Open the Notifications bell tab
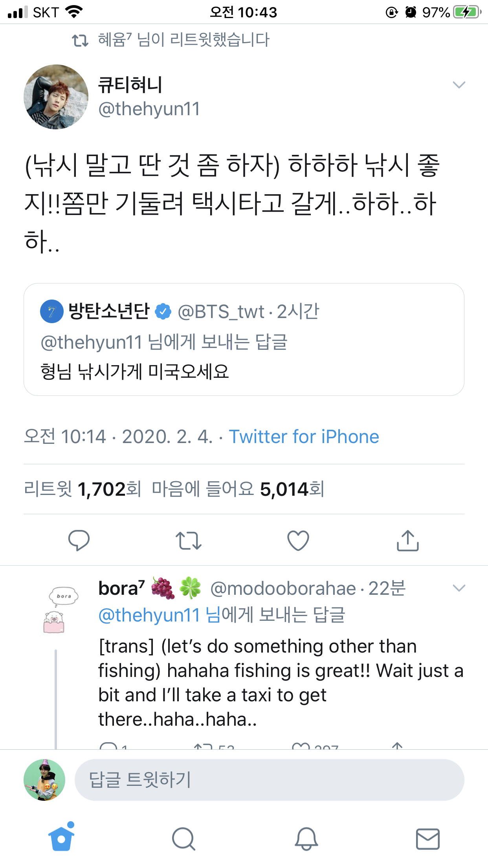This screenshot has width=488, height=868. coord(306,839)
